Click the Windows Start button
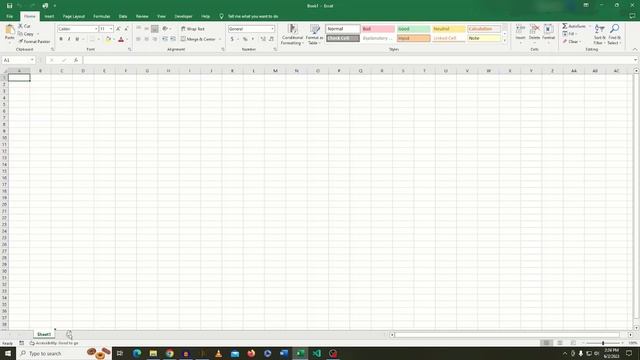Viewport: 640px width, 360px height. point(8,353)
